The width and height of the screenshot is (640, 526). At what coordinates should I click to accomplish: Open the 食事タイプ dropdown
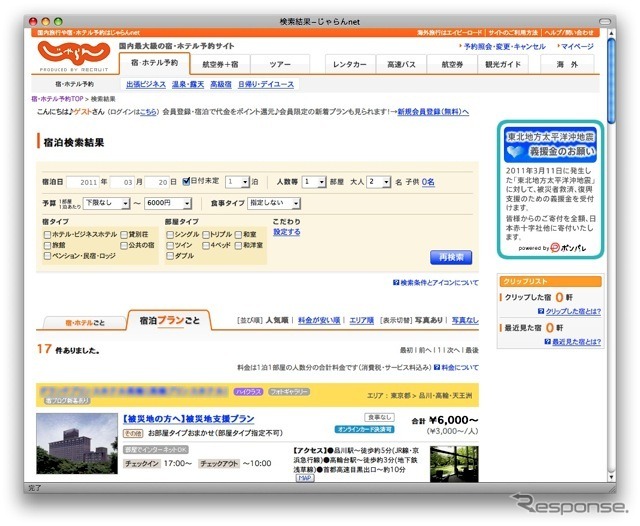[x=274, y=203]
